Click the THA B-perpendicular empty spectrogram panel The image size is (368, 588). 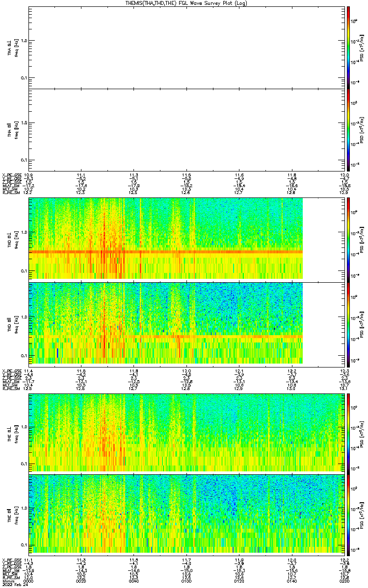click(185, 47)
